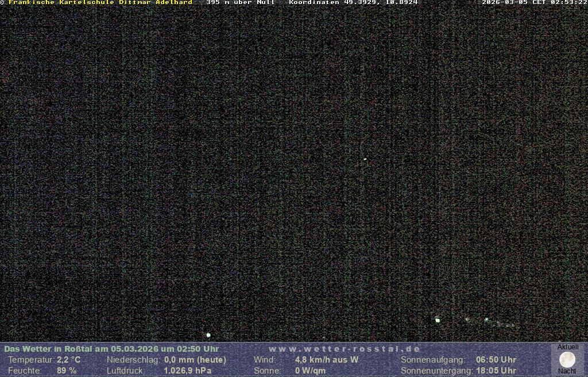Select the timestamp in top-right corner
The height and width of the screenshot is (377, 588).
tap(534, 3)
